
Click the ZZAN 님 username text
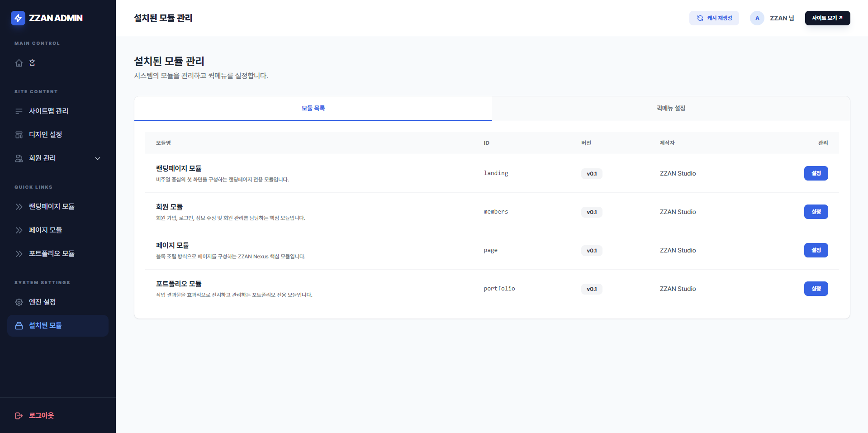tap(782, 18)
